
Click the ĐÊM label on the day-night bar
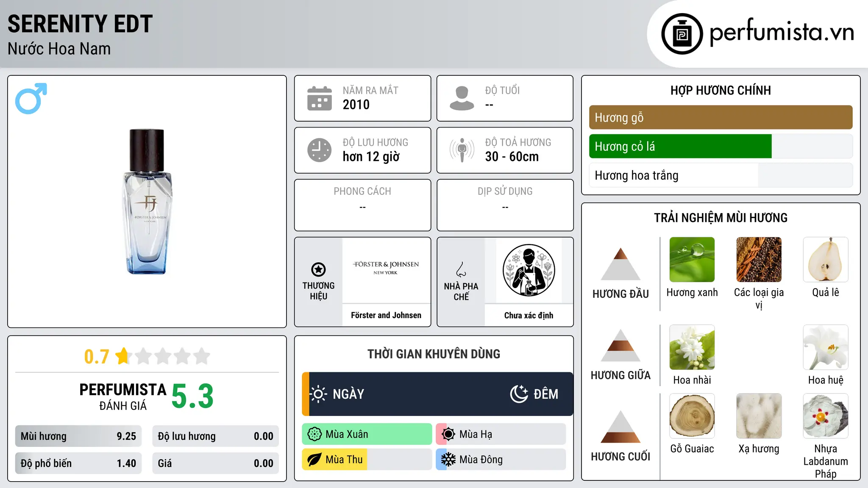tap(546, 394)
